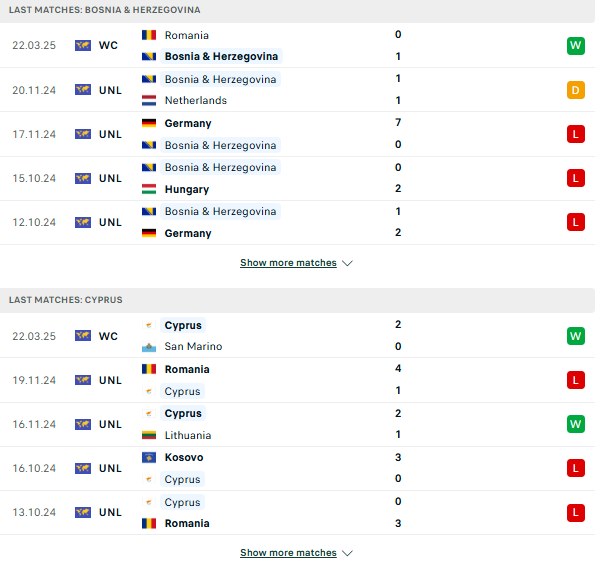
Task: Expand more matches for Bosnia & Herzegovina
Action: [288, 263]
